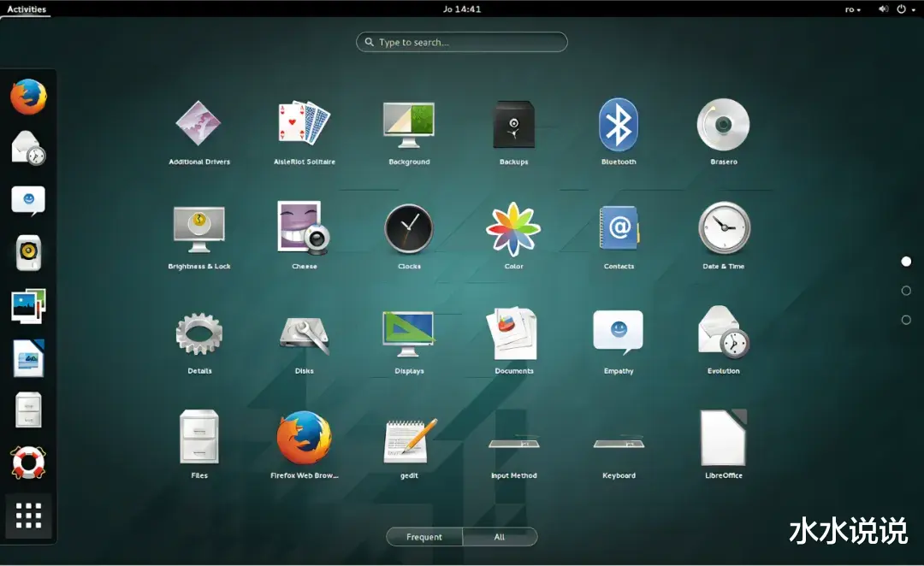This screenshot has height=566, width=924.
Task: Open Rhythmbox speaker icon in dash
Action: pyautogui.click(x=28, y=253)
